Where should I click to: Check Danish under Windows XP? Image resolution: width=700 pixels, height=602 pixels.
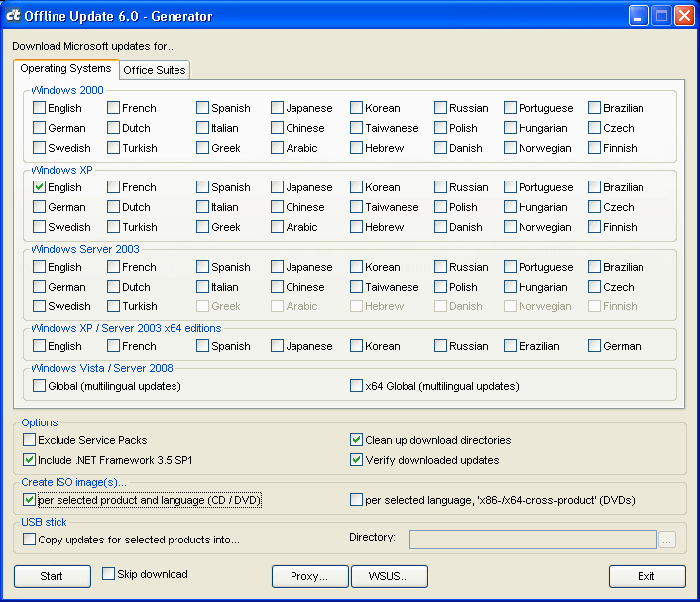440,227
